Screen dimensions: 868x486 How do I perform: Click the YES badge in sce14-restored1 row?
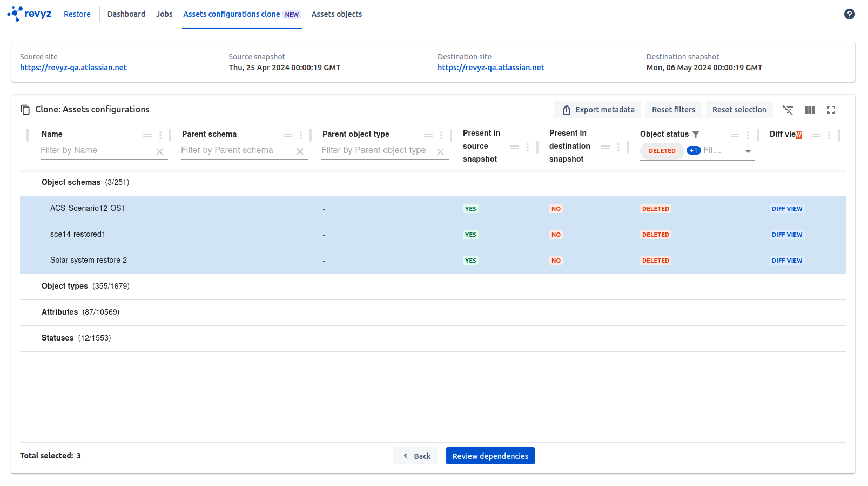pyautogui.click(x=470, y=235)
